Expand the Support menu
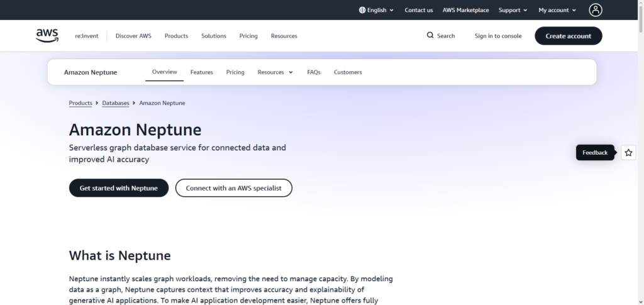 tap(513, 10)
